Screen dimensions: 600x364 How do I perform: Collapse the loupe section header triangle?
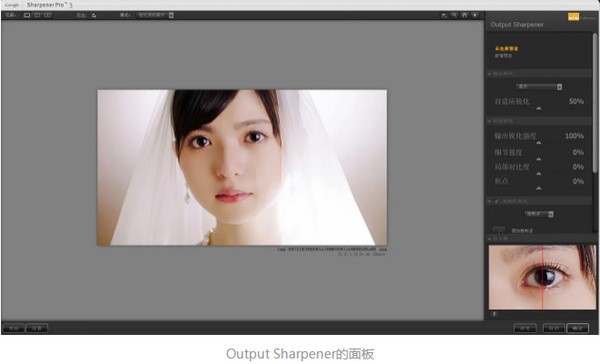490,238
